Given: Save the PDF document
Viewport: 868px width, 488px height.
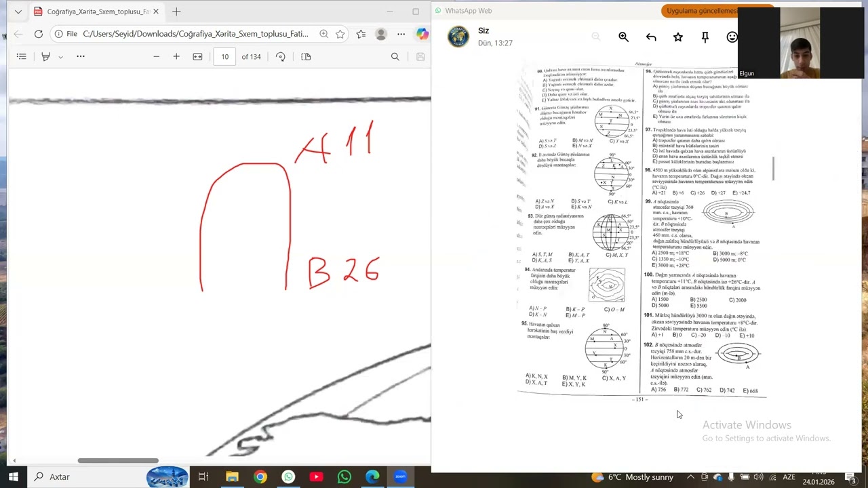Looking at the screenshot, I should coord(420,57).
